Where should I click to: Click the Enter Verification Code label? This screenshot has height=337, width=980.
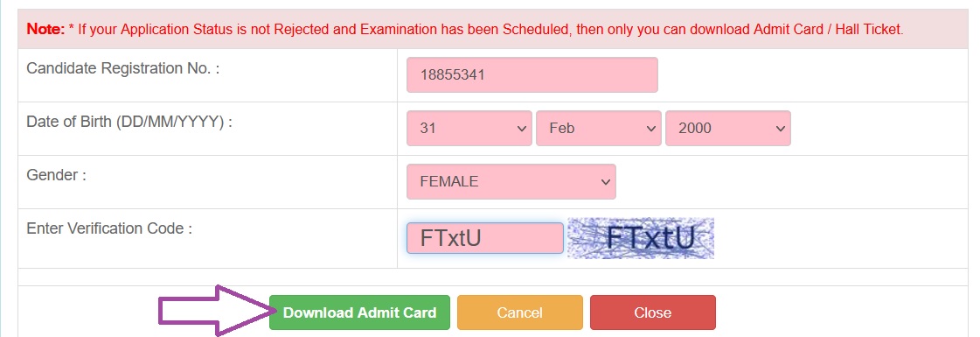[x=109, y=228]
